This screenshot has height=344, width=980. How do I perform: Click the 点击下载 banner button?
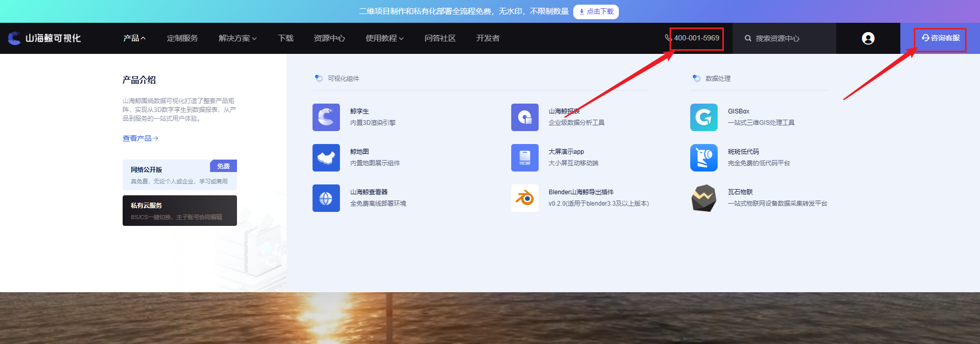596,11
